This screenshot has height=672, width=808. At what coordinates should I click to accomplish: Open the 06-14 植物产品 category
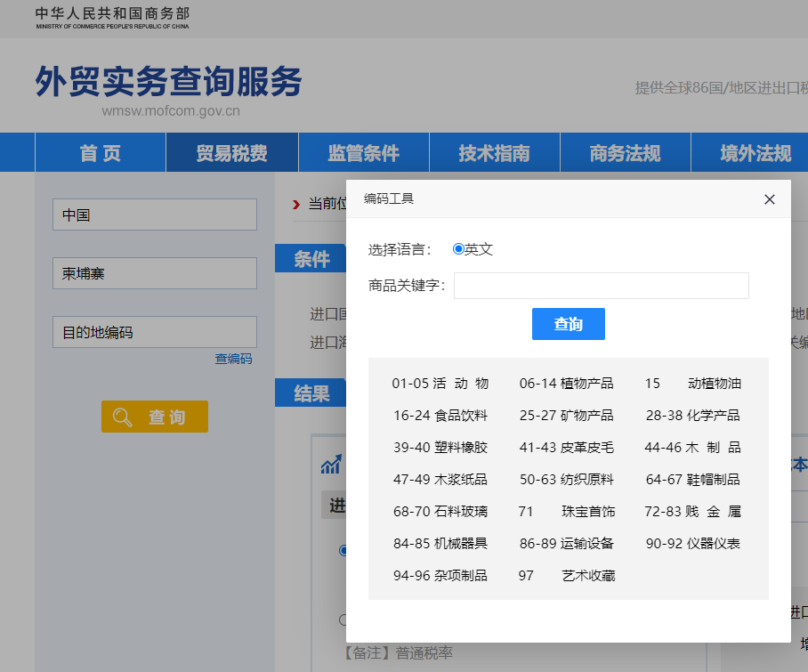coord(566,384)
